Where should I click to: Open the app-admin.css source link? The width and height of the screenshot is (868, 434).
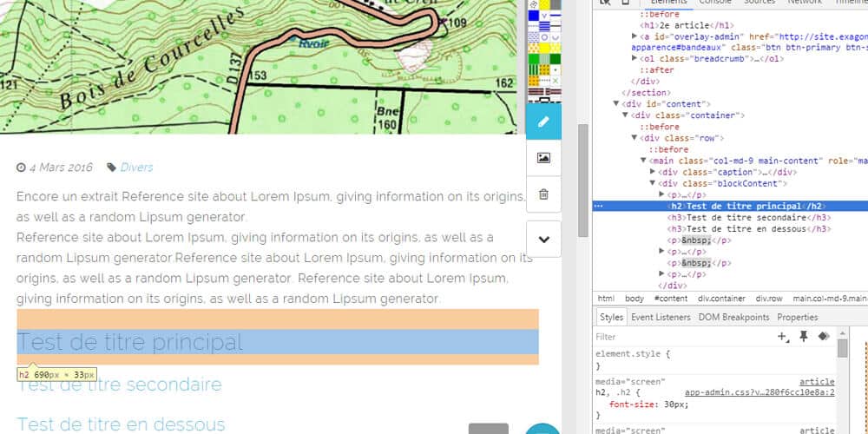click(759, 392)
